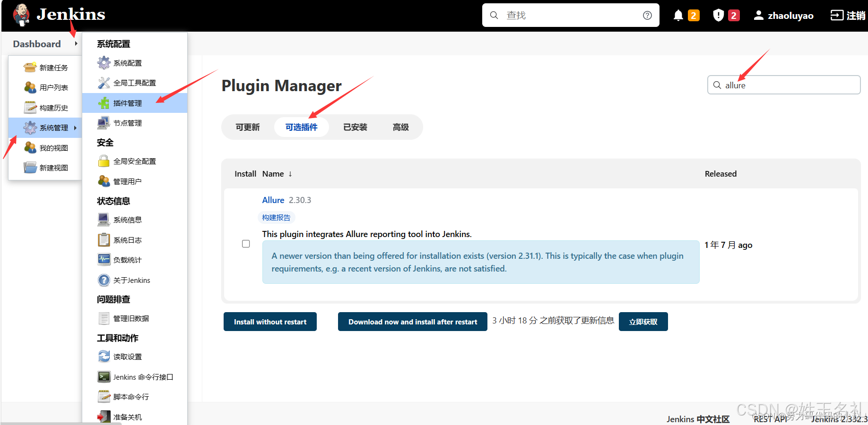This screenshot has height=425, width=868.
Task: Click the Install column header
Action: 245,174
